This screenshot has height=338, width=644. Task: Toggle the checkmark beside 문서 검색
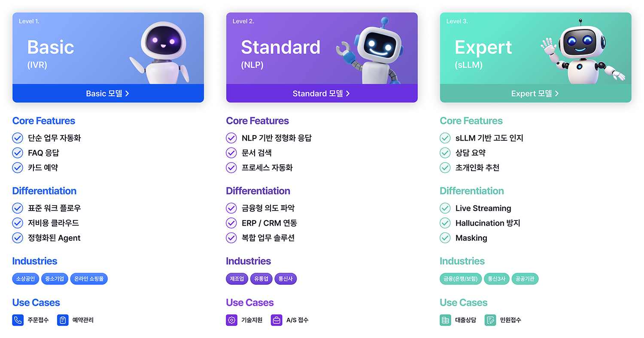point(231,153)
